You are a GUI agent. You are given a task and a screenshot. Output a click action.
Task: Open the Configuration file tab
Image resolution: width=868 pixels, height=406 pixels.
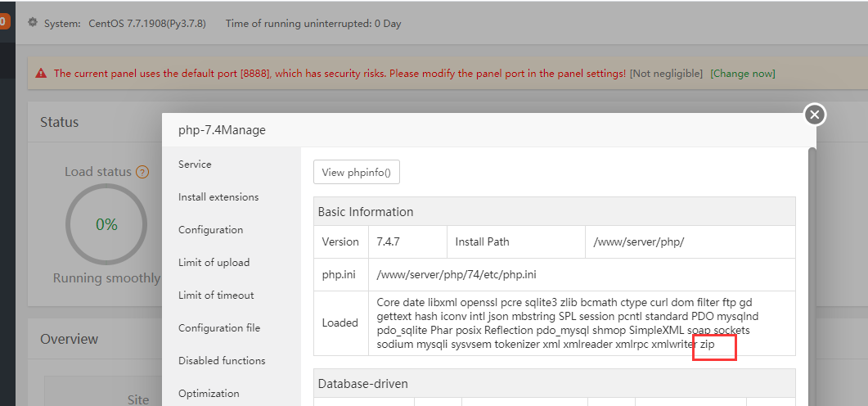219,328
